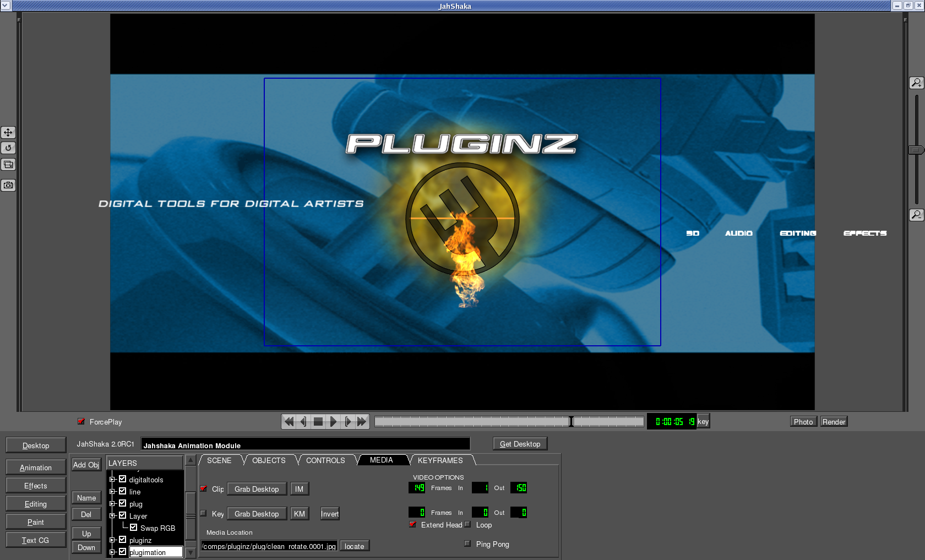This screenshot has width=925, height=560.
Task: Switch to the CONTROLS tab
Action: click(x=325, y=460)
